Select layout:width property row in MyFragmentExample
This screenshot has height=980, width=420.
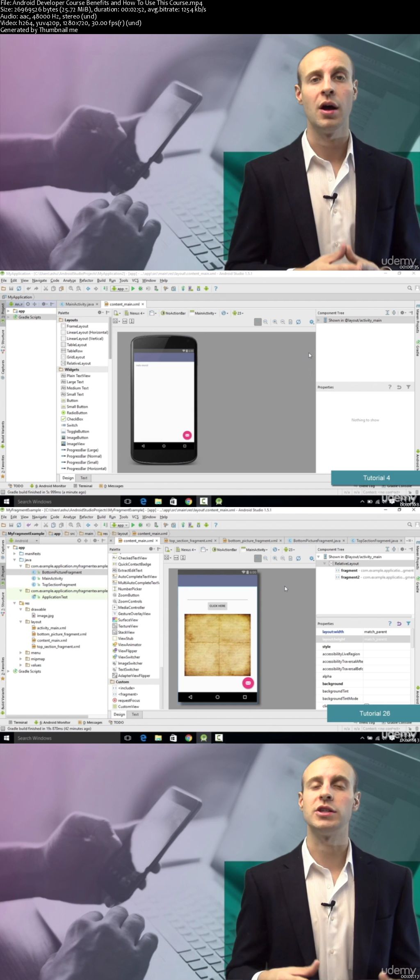click(x=363, y=632)
